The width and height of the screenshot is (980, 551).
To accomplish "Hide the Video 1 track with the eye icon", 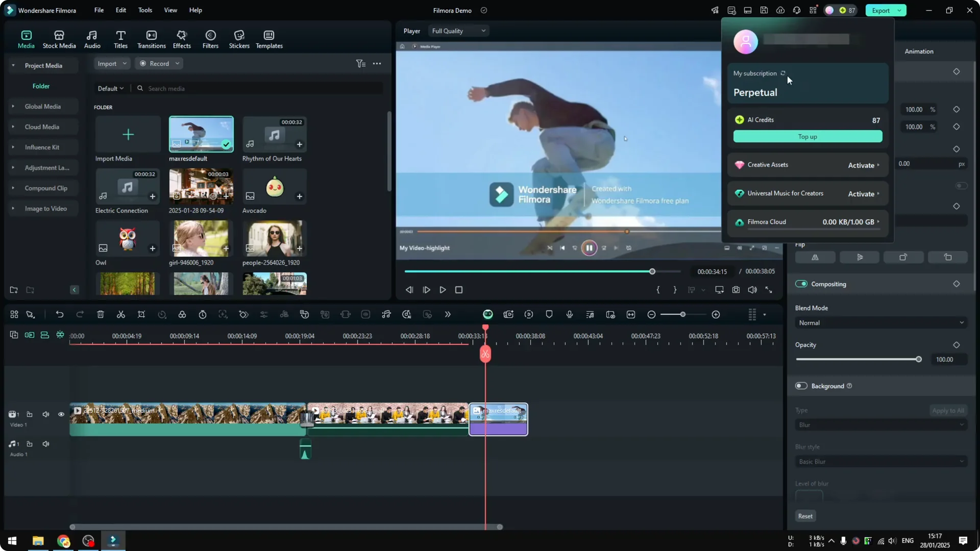I will coord(61,414).
